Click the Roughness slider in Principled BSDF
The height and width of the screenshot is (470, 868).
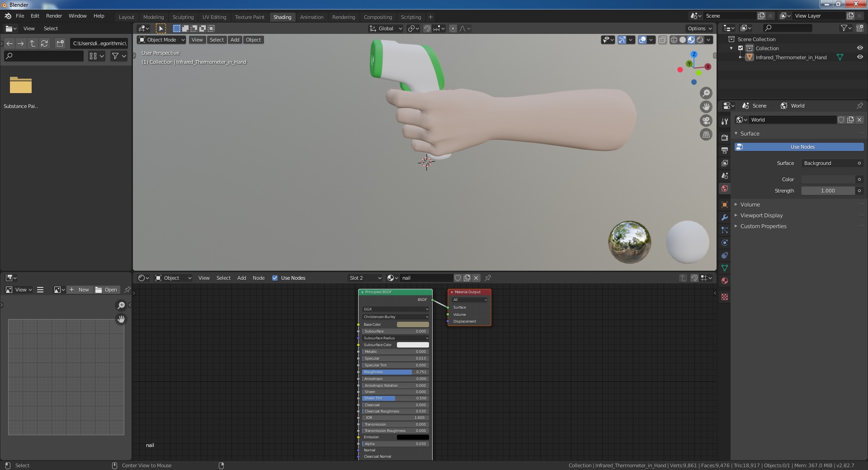click(395, 372)
